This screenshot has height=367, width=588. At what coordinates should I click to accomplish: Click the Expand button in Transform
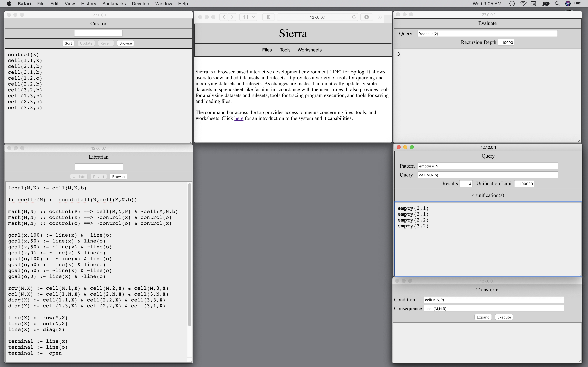[x=483, y=317]
